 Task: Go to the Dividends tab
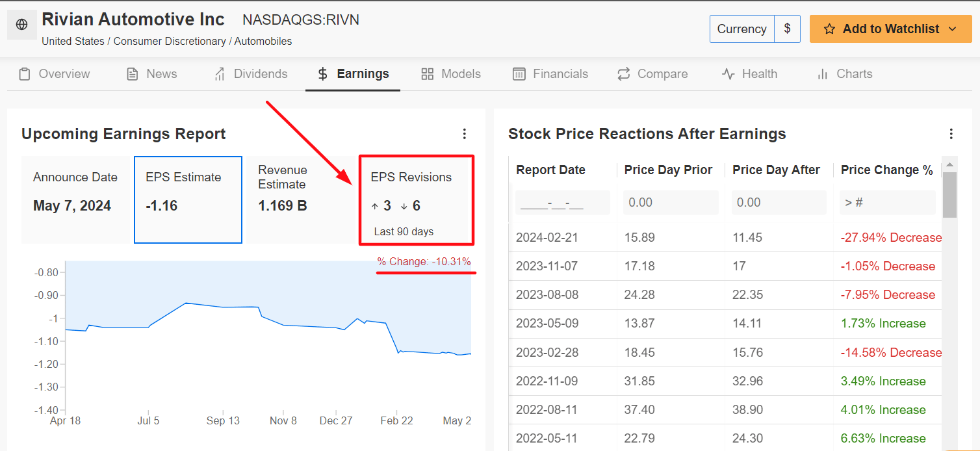(x=250, y=74)
